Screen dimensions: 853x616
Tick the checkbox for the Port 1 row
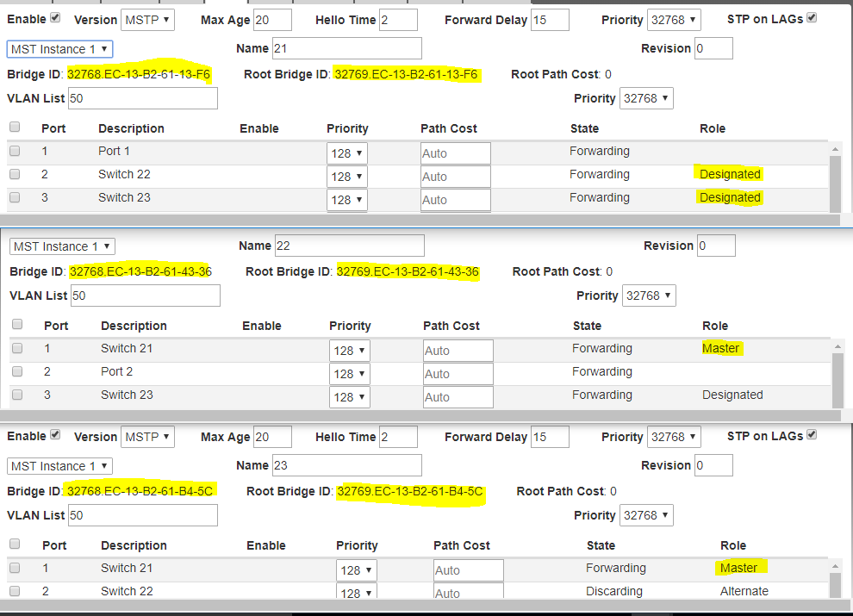15,151
